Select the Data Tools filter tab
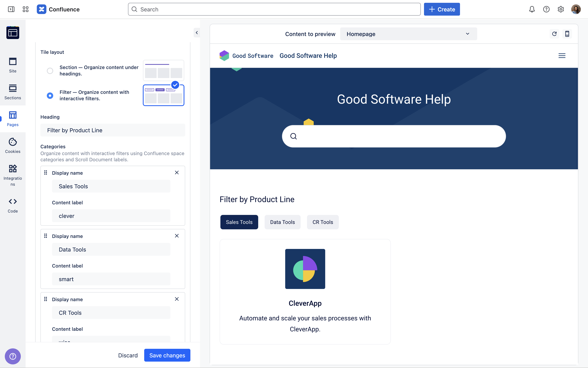 282,222
